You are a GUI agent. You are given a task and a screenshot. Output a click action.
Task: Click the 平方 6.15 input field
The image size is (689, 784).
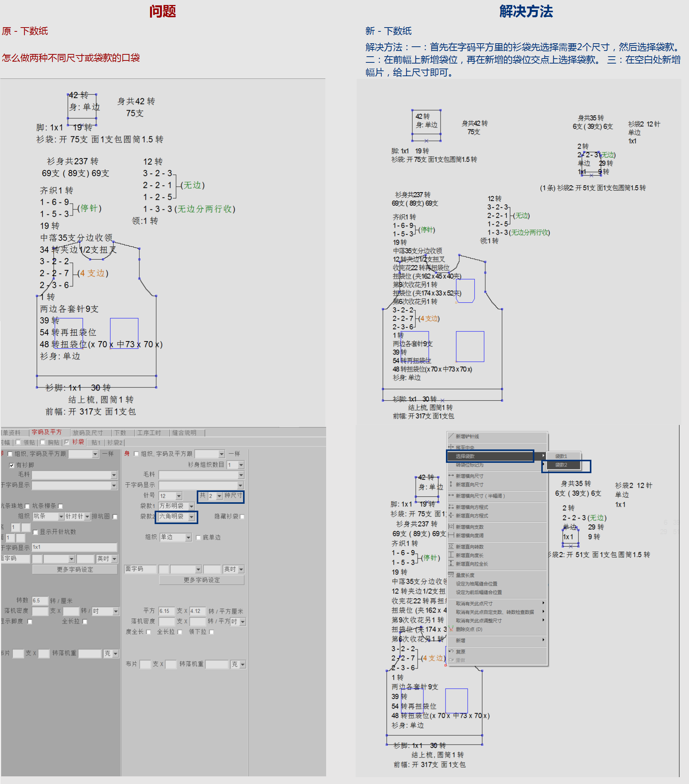166,611
